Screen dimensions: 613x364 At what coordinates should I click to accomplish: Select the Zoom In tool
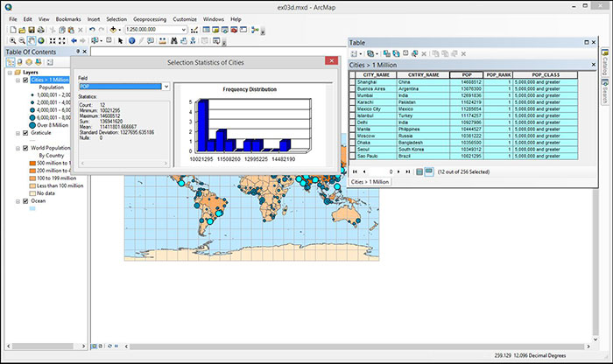point(13,40)
